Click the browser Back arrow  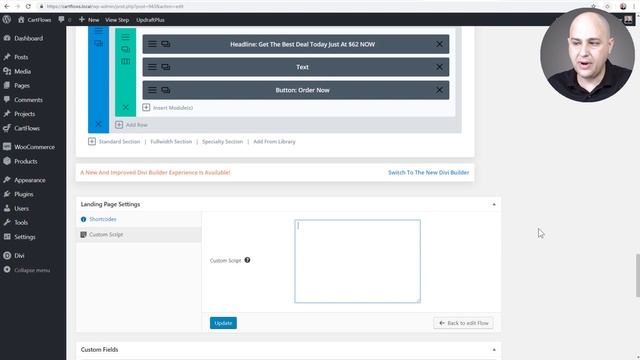click(x=7, y=7)
